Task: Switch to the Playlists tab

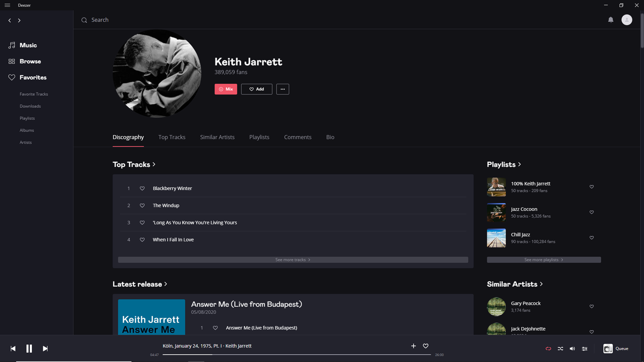Action: 259,137
